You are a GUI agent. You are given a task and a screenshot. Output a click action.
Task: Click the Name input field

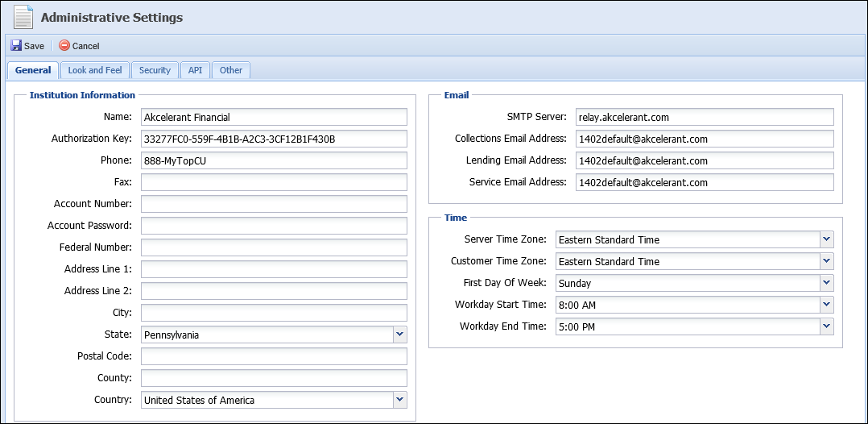[x=274, y=117]
